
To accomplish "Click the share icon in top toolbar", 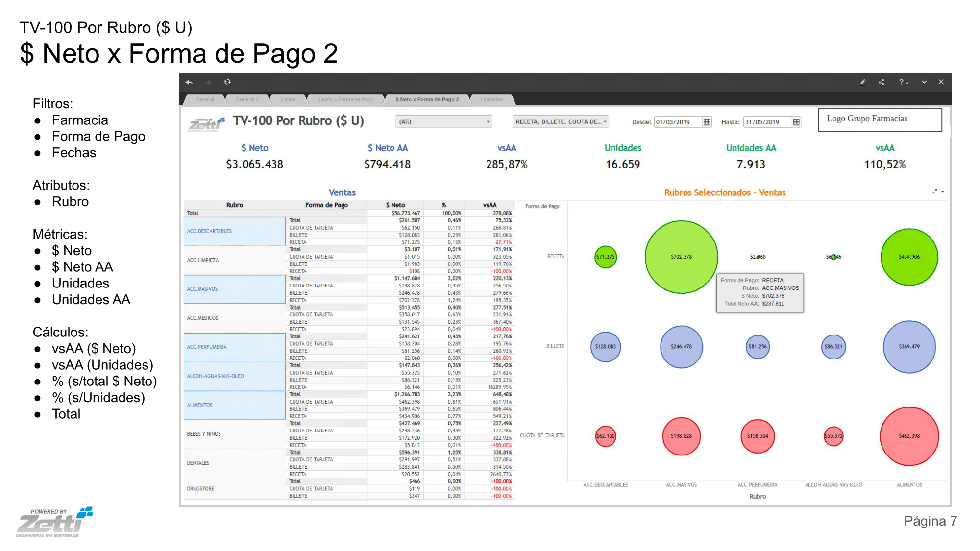I will (x=882, y=82).
